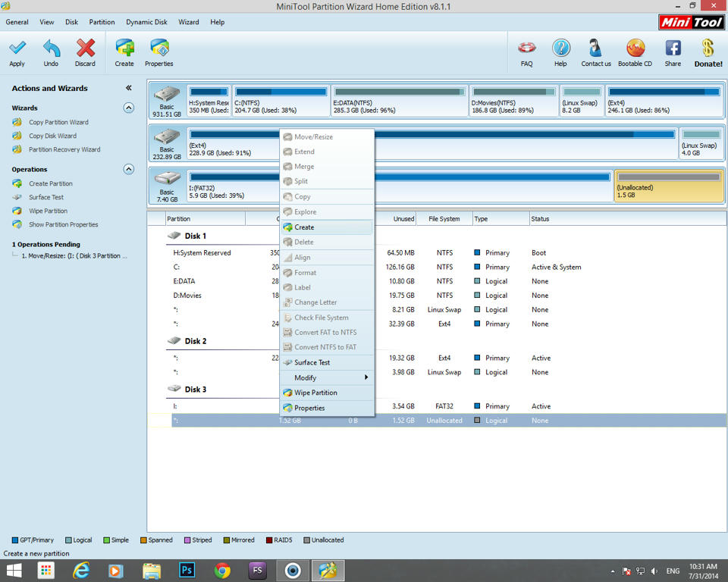
Task: Select the unallocated 1.5 GB block
Action: tap(668, 185)
